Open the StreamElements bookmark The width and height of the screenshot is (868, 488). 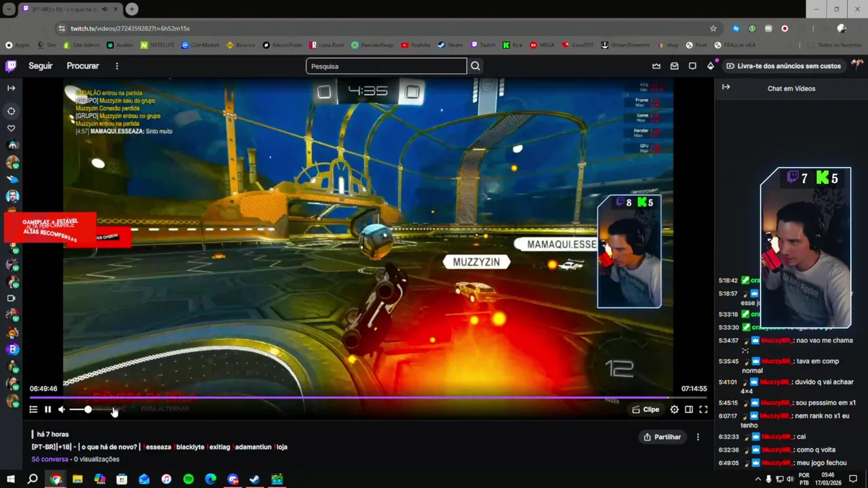coord(626,45)
